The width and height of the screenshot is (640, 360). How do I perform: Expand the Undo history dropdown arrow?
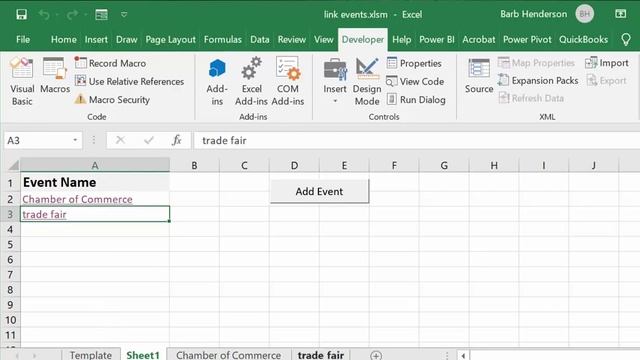pos(57,15)
